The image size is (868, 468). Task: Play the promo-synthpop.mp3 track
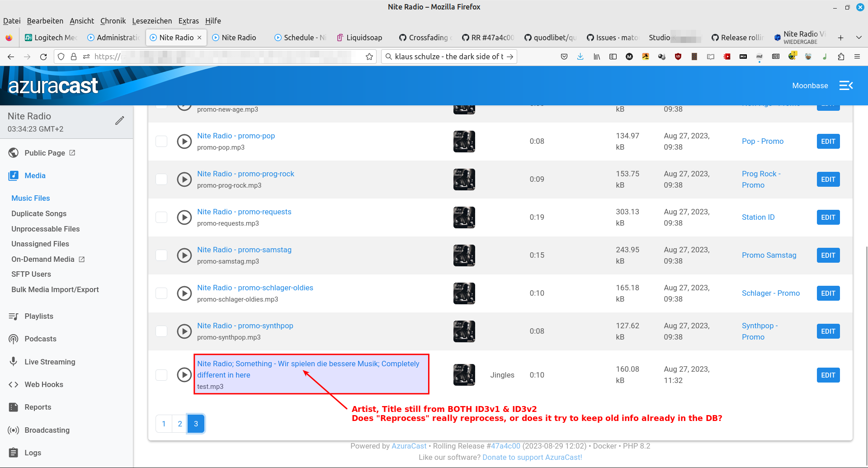click(x=184, y=331)
